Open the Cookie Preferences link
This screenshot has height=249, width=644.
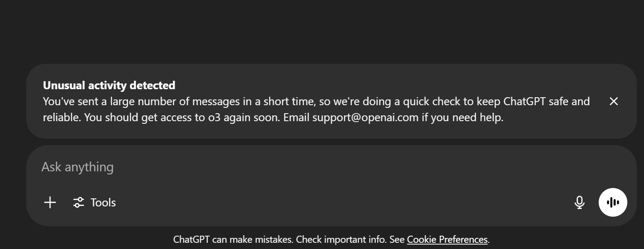click(447, 240)
